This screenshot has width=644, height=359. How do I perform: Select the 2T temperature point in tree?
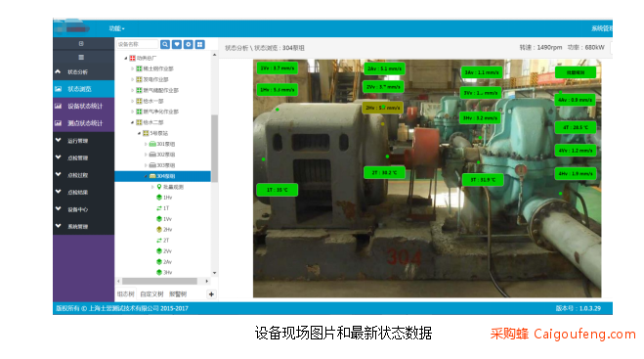click(163, 241)
